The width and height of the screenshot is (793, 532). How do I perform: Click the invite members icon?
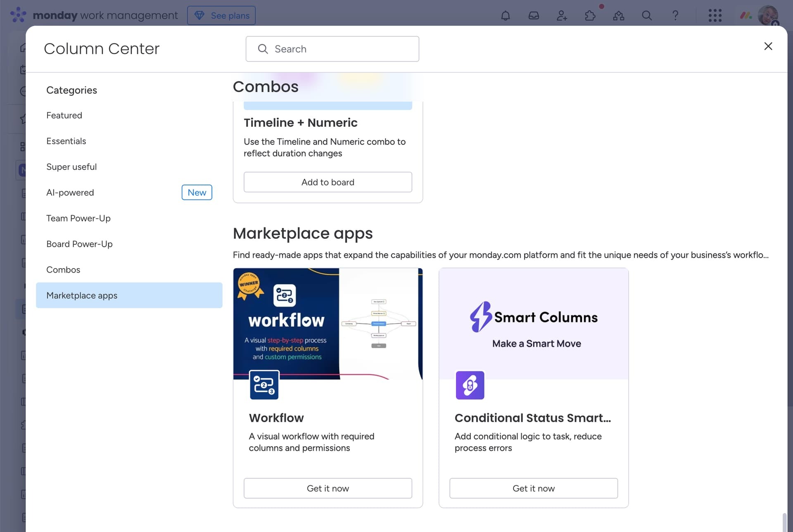[x=562, y=16]
